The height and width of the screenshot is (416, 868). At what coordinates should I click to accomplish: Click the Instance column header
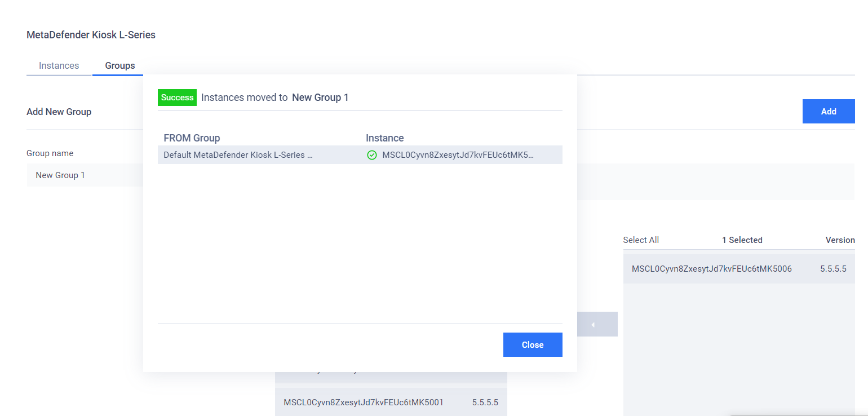tap(385, 138)
